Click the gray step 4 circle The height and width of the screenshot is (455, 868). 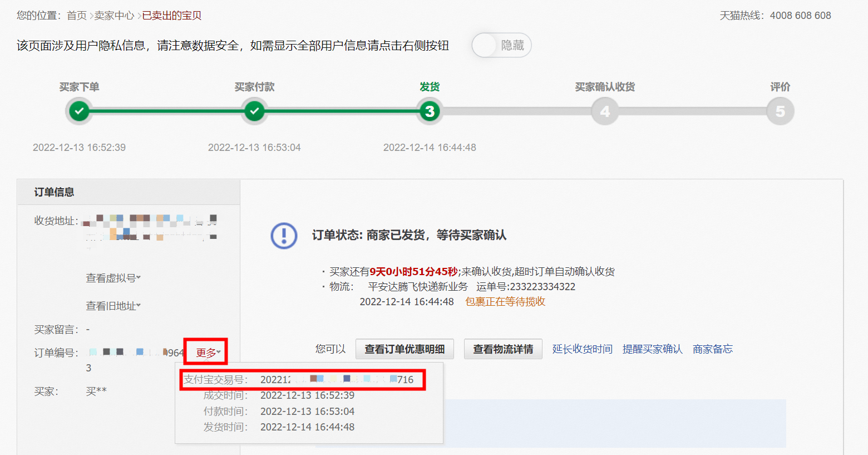pyautogui.click(x=605, y=111)
